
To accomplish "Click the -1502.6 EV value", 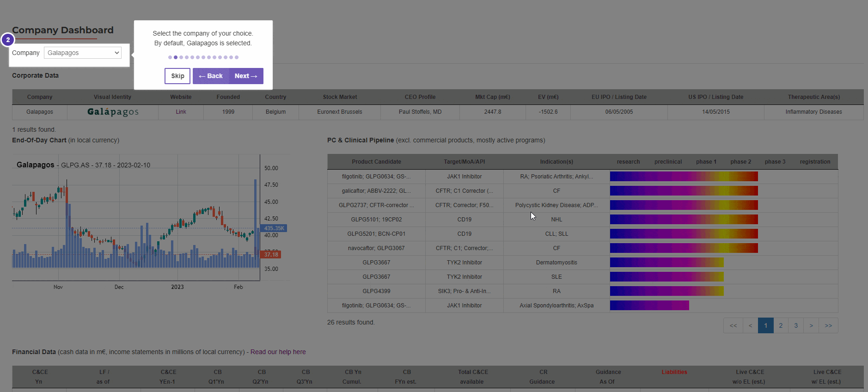I will (x=548, y=112).
